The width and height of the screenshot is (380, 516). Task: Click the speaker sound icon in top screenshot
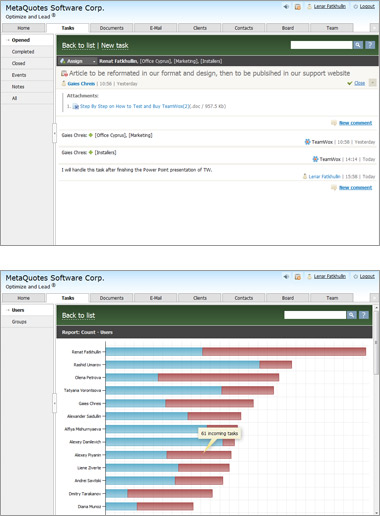[286, 6]
